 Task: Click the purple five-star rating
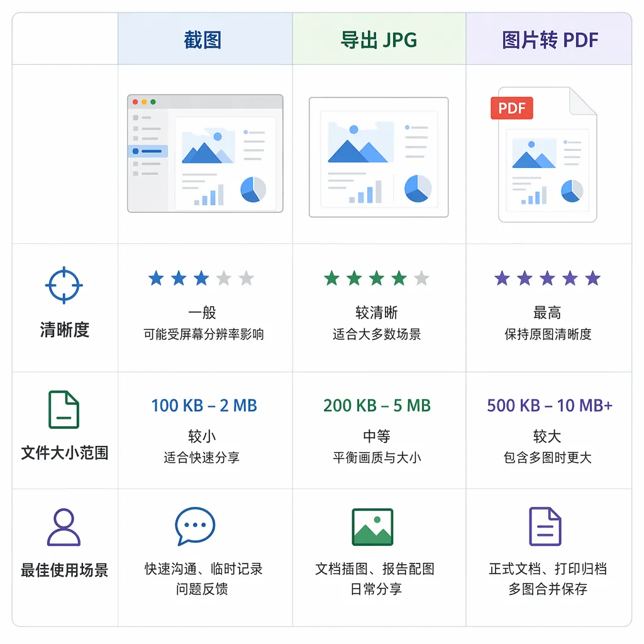click(x=548, y=278)
